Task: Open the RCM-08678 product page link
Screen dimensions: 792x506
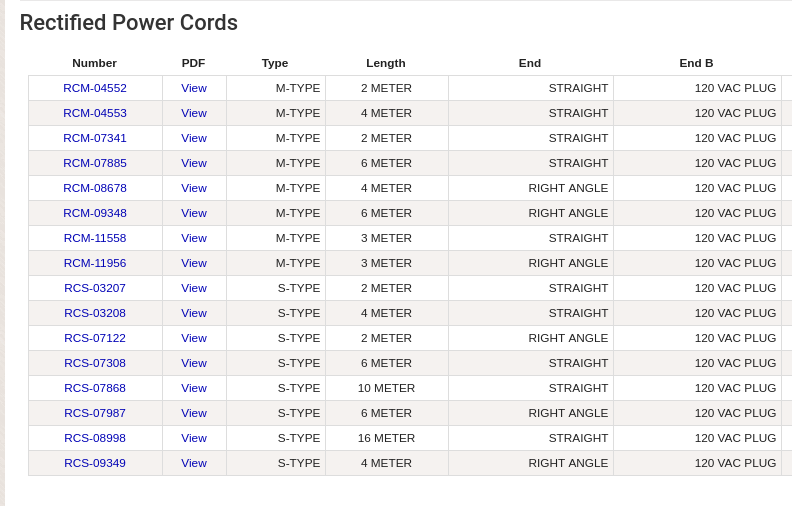Action: 95,188
